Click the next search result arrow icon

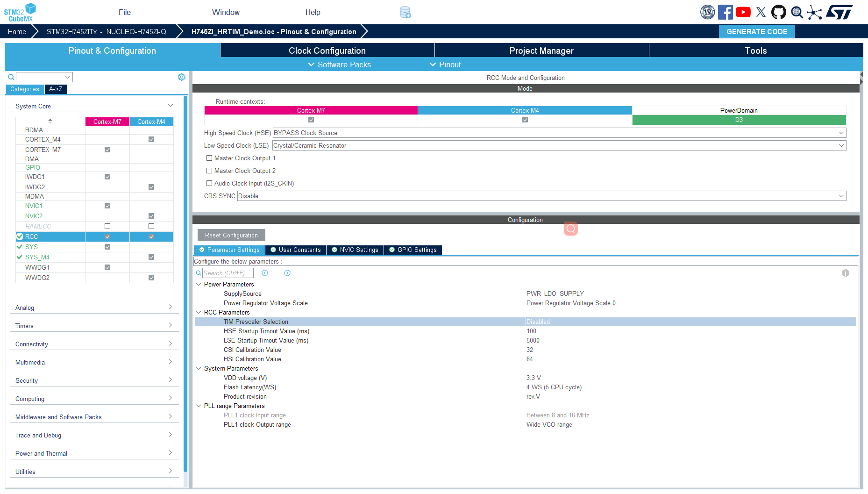click(287, 273)
